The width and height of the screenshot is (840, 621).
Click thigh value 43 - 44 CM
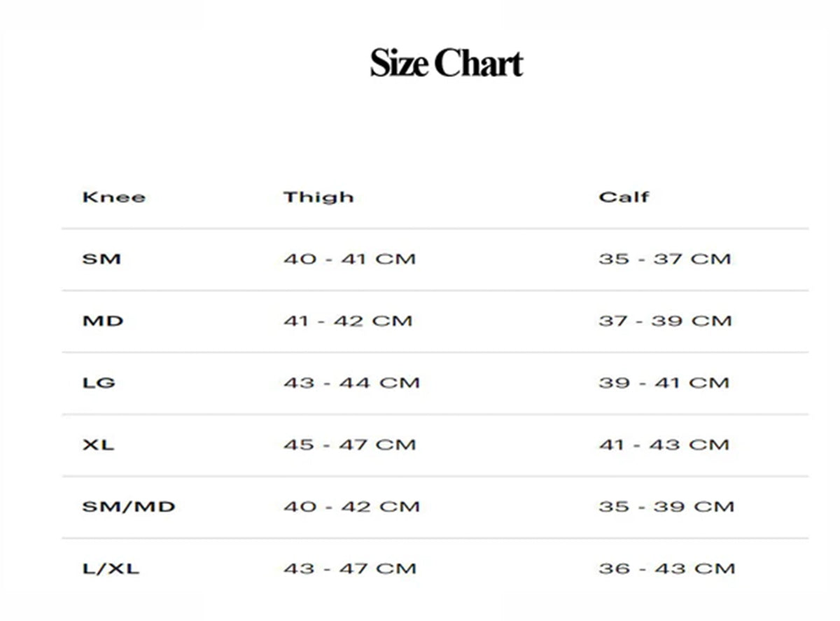[351, 382]
